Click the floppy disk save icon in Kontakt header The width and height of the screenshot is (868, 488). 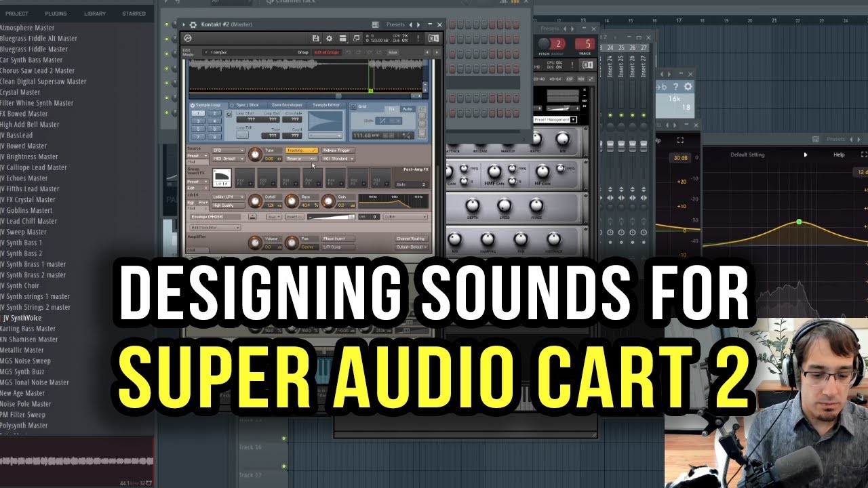click(315, 39)
